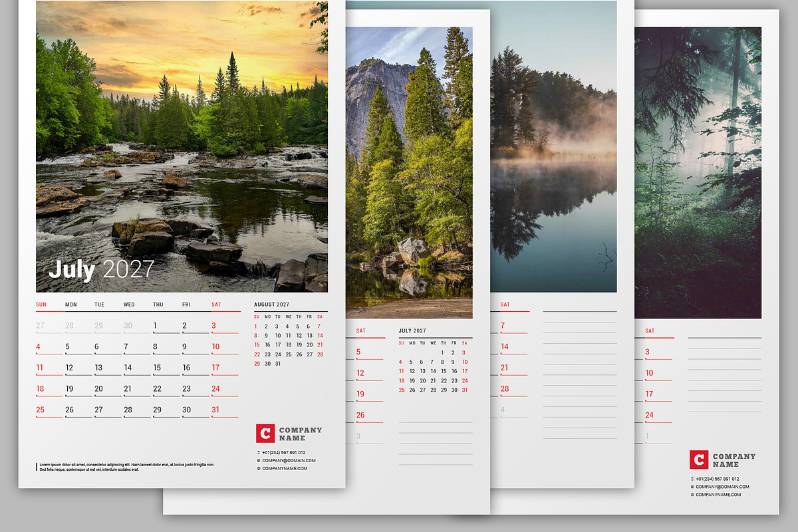Select date 20 in the large July grid

point(98,389)
